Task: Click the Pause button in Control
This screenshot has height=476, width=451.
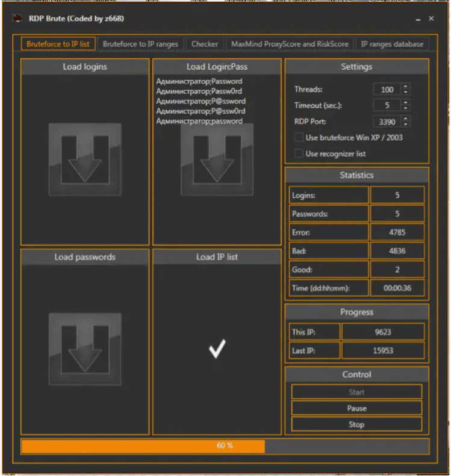Action: [x=356, y=408]
